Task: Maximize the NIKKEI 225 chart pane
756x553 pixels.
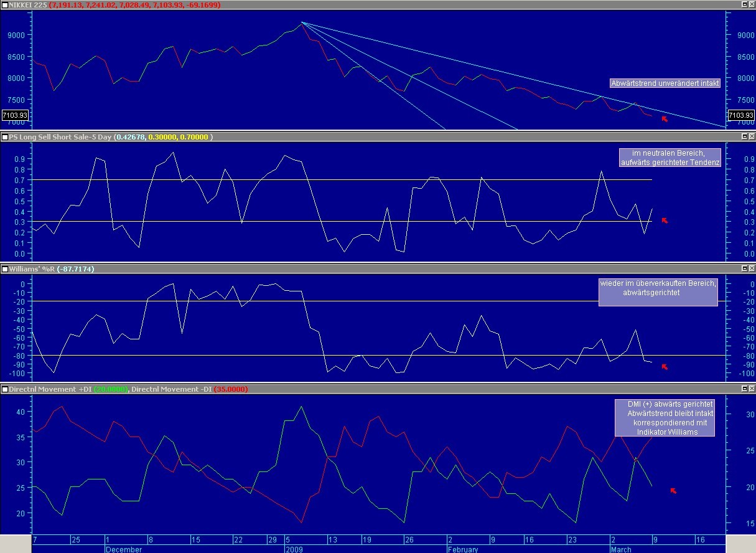Action: click(744, 5)
